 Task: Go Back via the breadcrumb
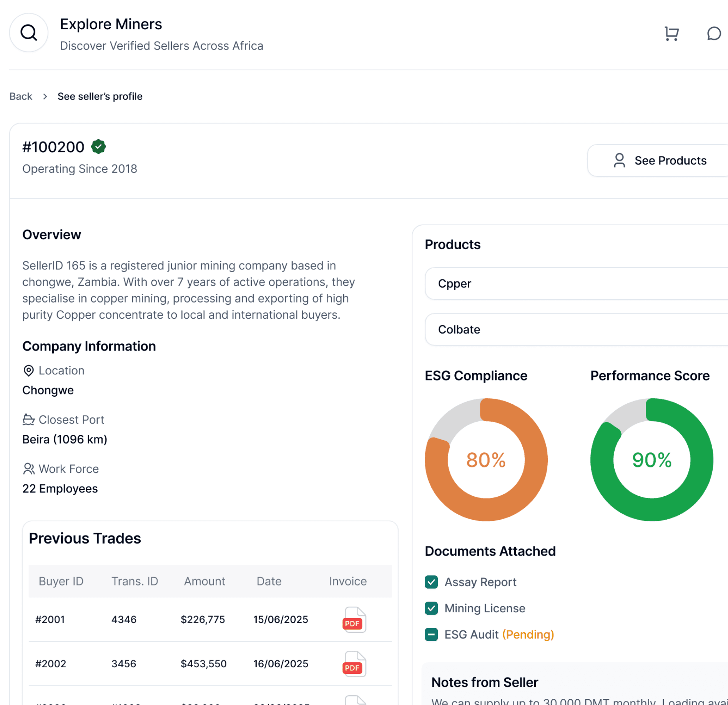(x=21, y=96)
